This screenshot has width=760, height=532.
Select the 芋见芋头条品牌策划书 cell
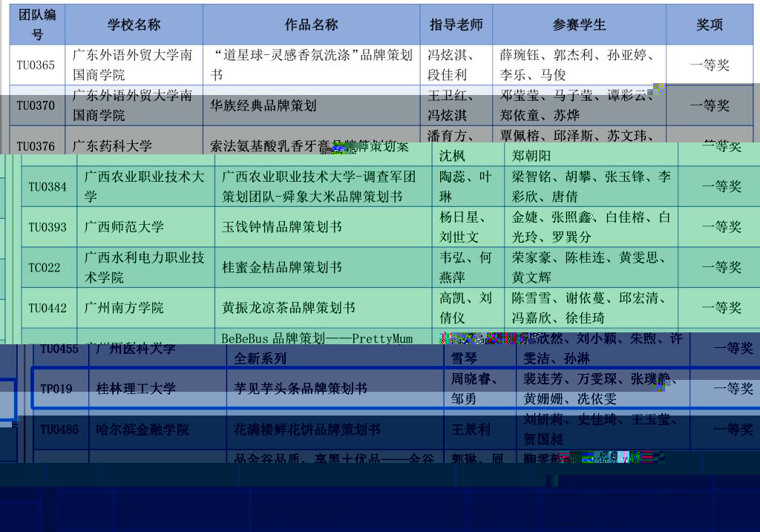click(335, 389)
